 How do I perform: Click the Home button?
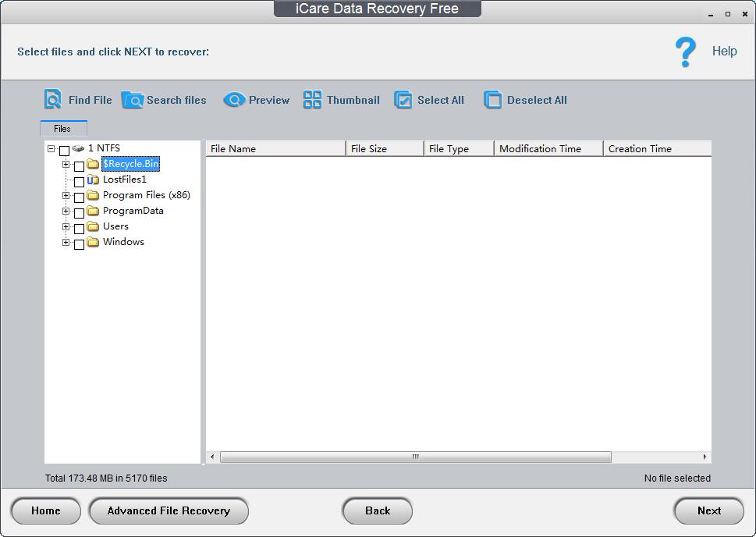point(46,510)
